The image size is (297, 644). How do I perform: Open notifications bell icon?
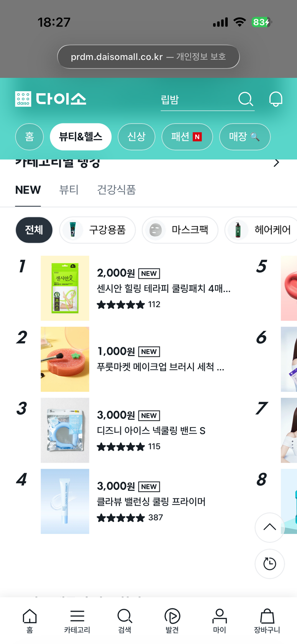click(276, 99)
